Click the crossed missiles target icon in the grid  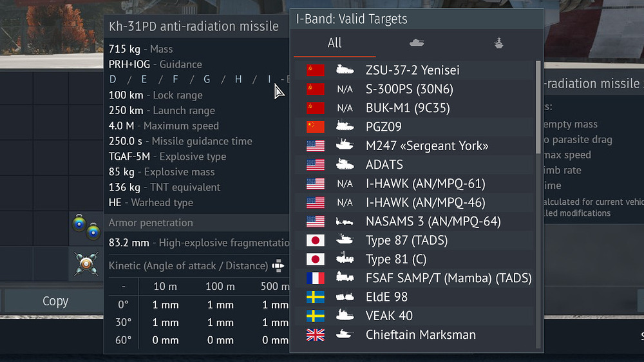86,263
